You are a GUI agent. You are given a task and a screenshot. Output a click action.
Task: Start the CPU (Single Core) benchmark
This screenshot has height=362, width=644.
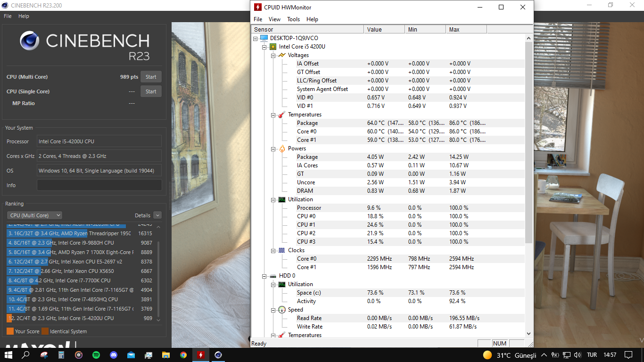(151, 91)
